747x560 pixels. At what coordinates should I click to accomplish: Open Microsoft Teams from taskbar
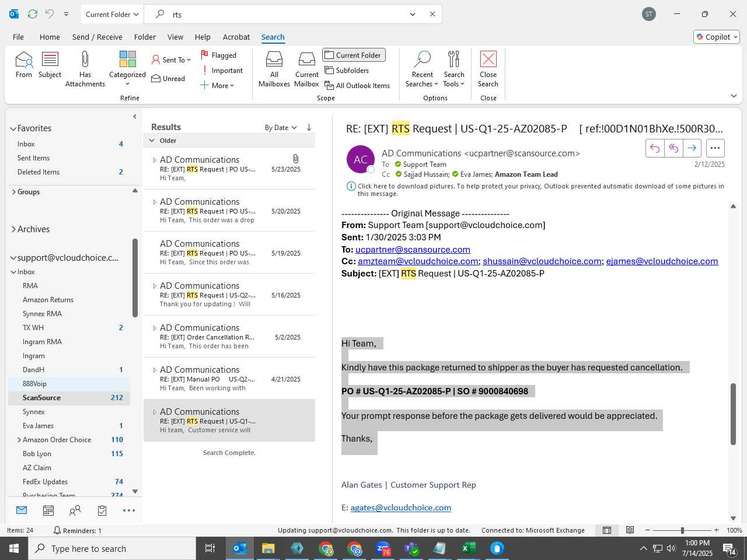(411, 548)
